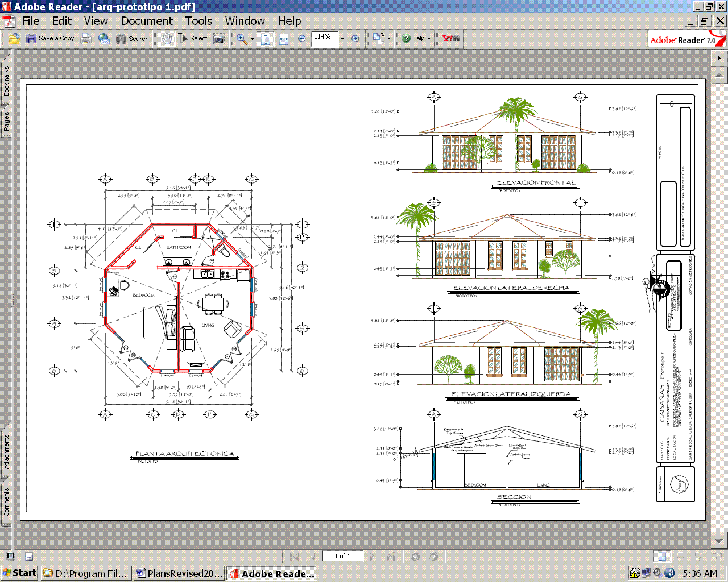The image size is (728, 582).
Task: Open the zoom percentage dropdown
Action: [342, 39]
